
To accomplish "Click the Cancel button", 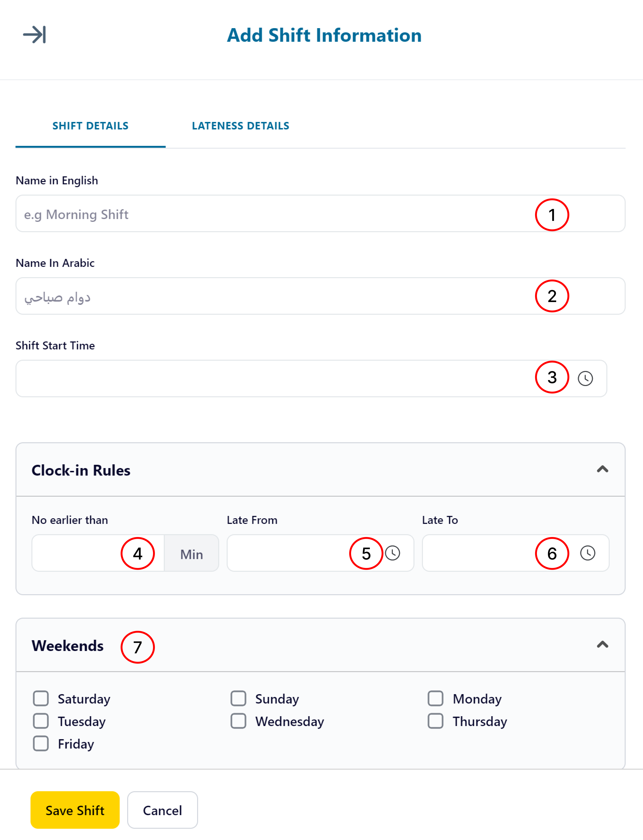I will (163, 810).
